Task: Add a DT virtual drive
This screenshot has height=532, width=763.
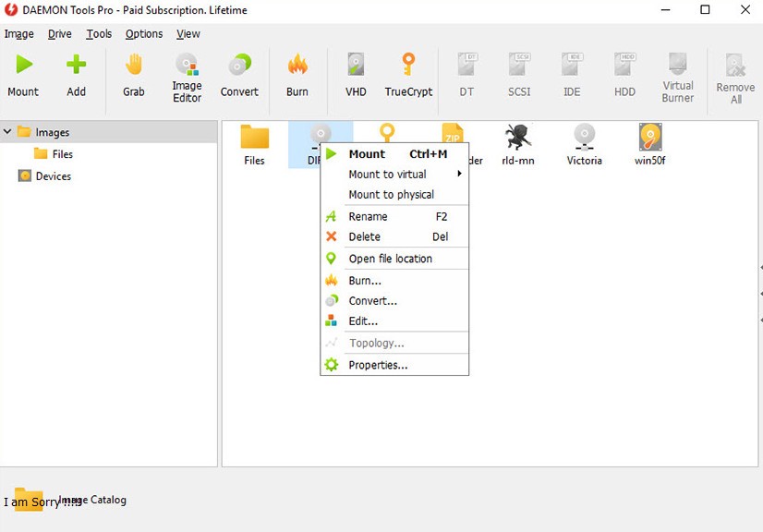Action: [x=466, y=77]
